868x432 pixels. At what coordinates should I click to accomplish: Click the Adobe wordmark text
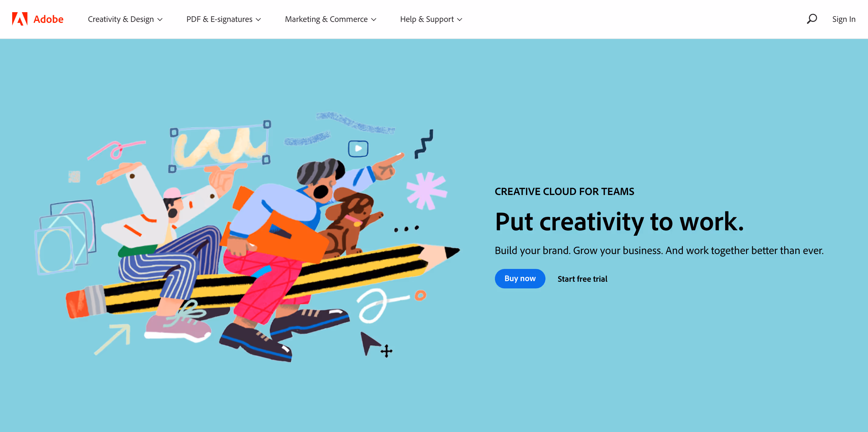click(48, 19)
